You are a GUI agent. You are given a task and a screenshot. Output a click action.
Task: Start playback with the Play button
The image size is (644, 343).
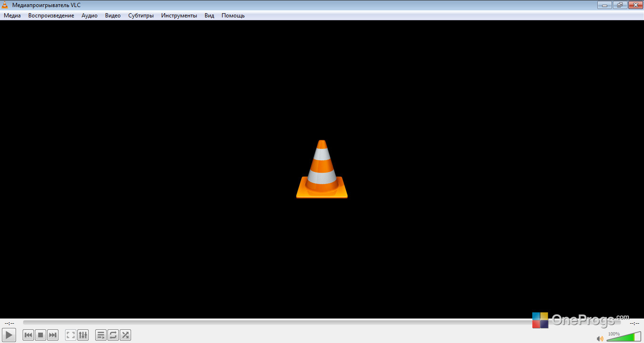9,335
